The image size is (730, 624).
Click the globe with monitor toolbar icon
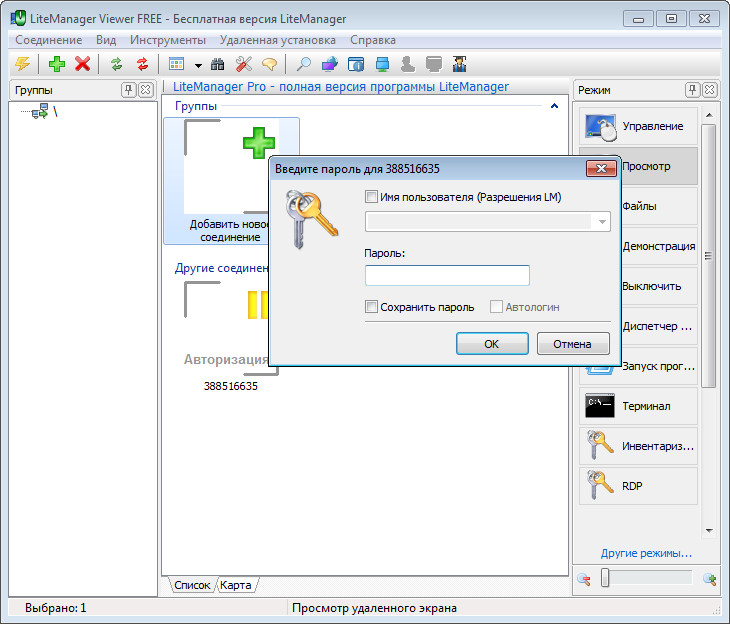pos(330,64)
